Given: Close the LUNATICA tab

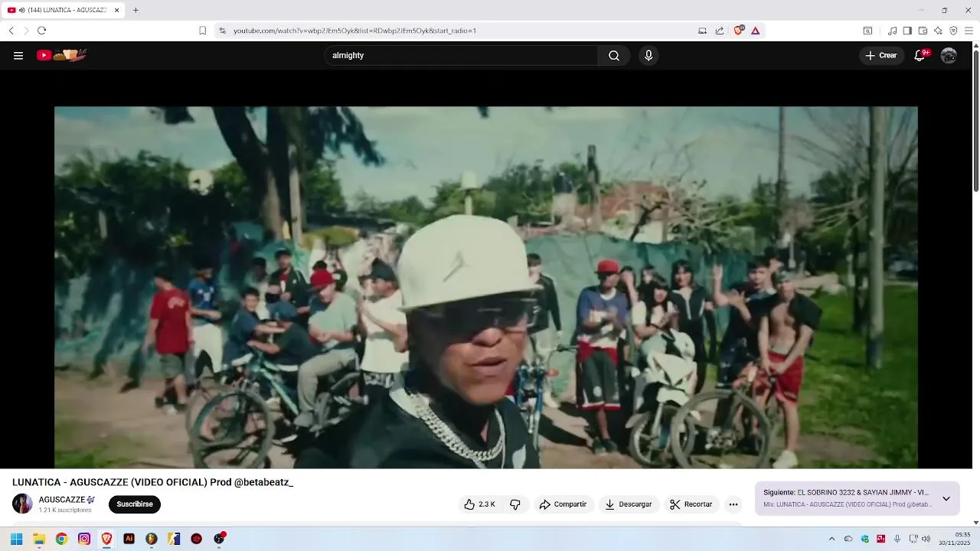Looking at the screenshot, I should point(116,10).
